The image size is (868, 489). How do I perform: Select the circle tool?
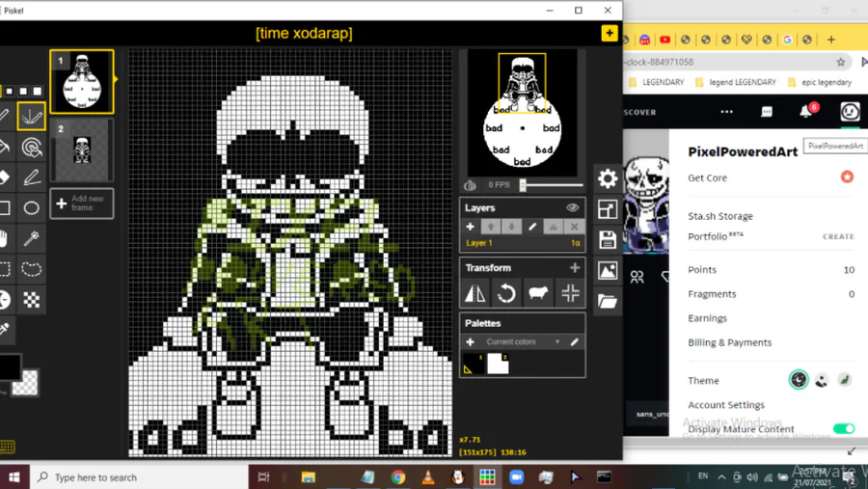31,208
